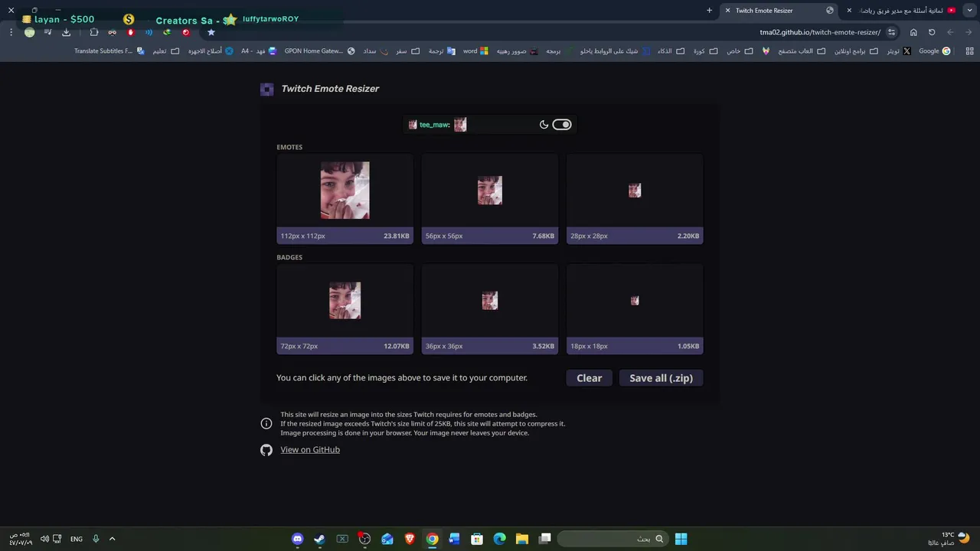Click the Twitch Emote Resizer logo icon
This screenshot has width=980, height=551.
coord(266,90)
